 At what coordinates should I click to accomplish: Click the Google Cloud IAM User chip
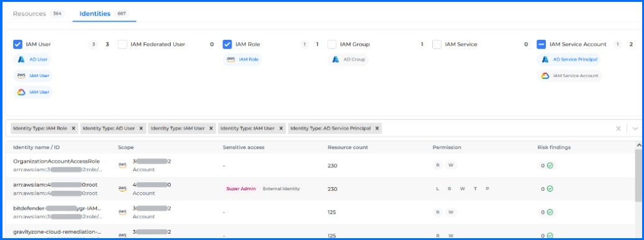point(33,93)
